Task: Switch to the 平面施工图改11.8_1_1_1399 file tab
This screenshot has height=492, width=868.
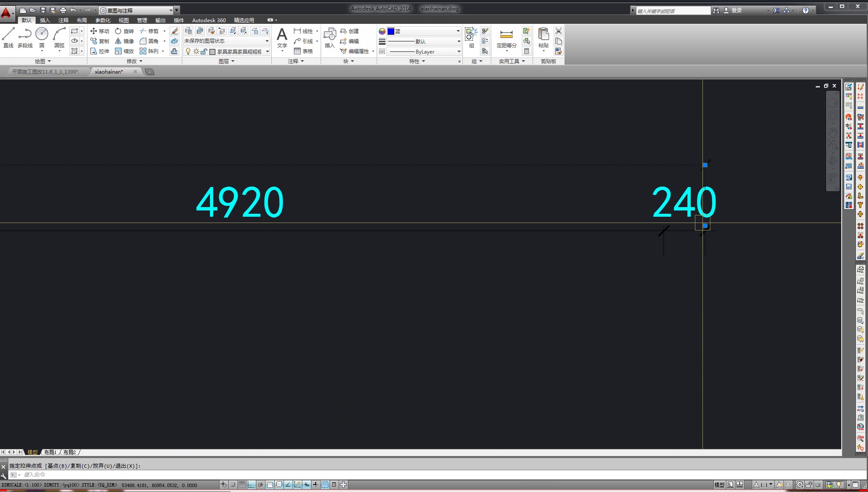Action: tap(45, 72)
